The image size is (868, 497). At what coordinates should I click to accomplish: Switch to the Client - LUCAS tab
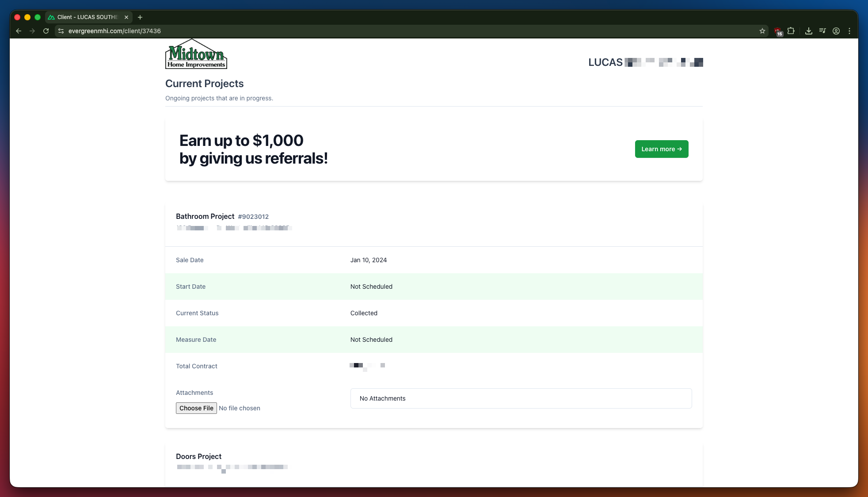coord(84,17)
